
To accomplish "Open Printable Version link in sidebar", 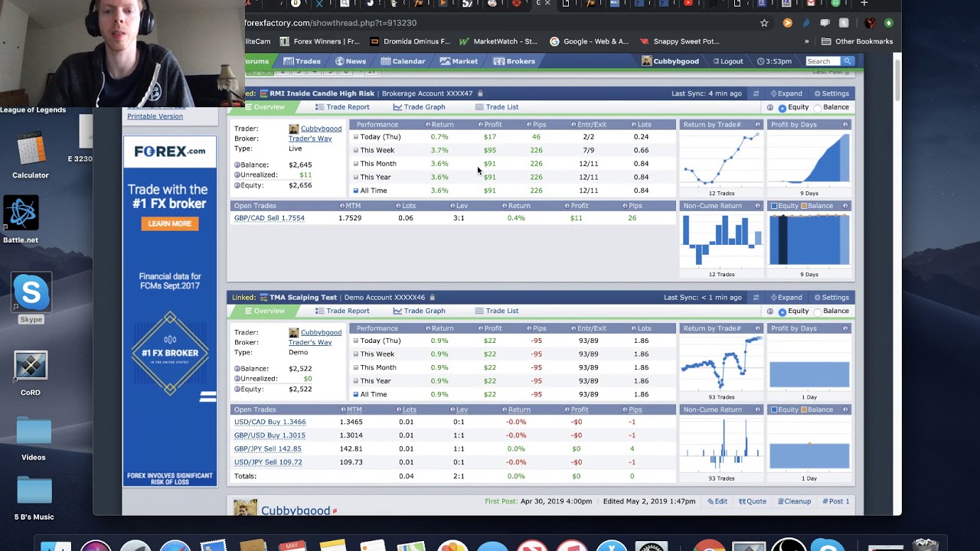I will click(155, 116).
